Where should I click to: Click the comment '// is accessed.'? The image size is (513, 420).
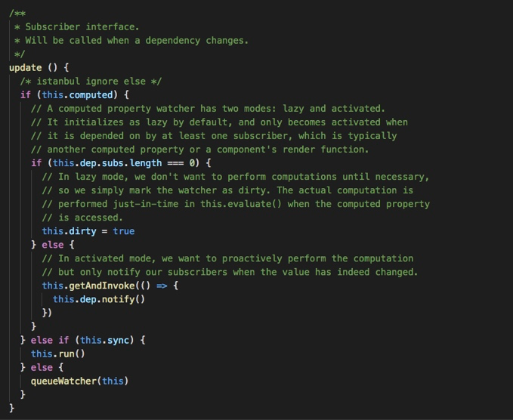pos(82,218)
